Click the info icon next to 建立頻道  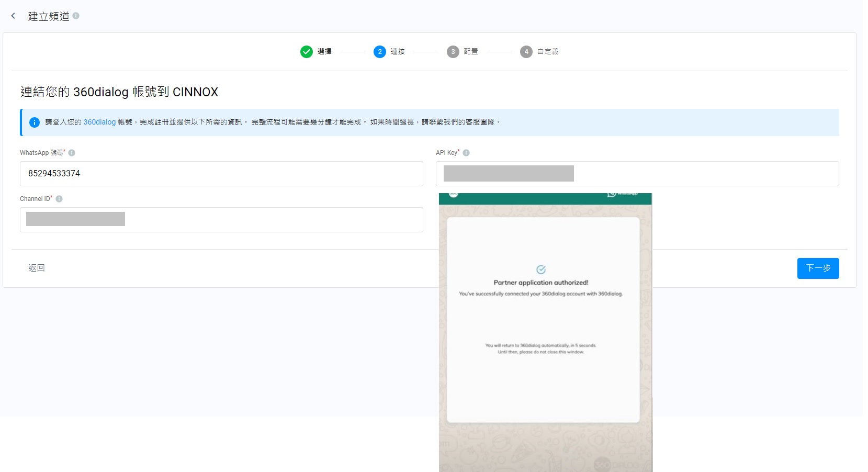(x=76, y=16)
